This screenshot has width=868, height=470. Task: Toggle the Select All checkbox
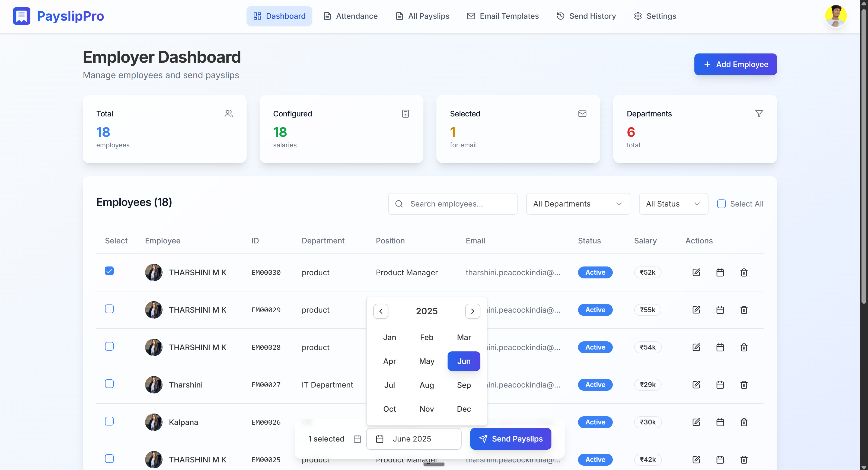pos(721,204)
